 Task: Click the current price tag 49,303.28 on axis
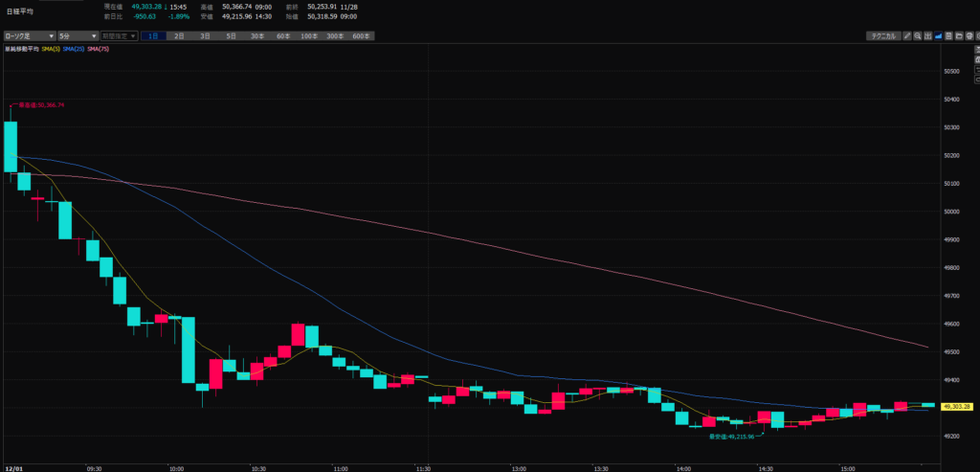pos(957,407)
